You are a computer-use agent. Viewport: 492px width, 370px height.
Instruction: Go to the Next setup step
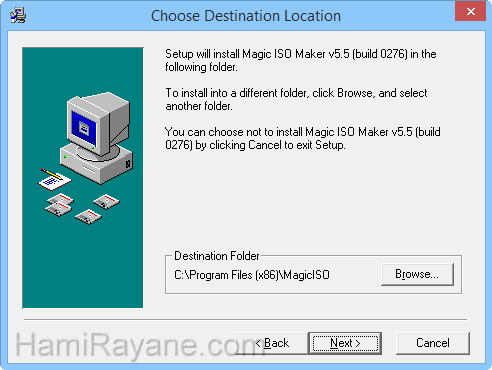tap(345, 343)
